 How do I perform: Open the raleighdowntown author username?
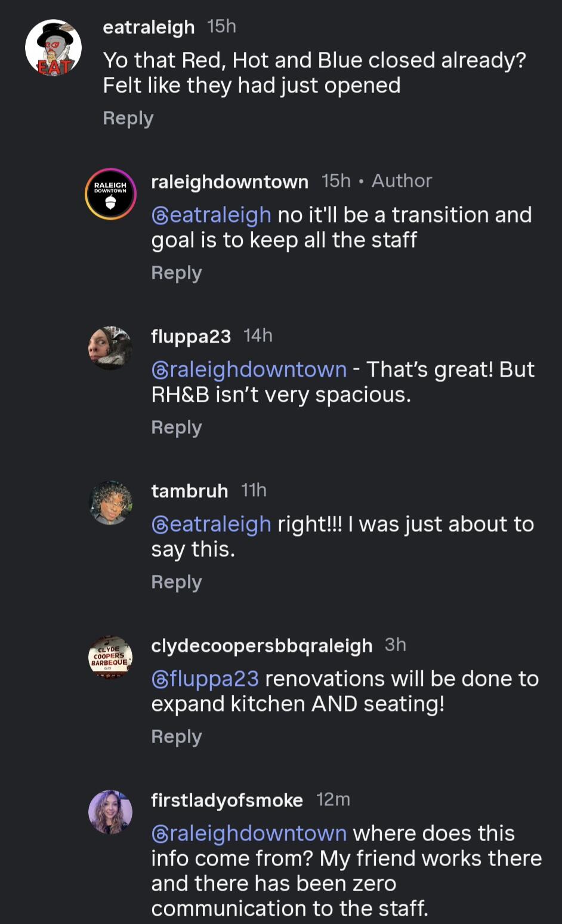230,181
